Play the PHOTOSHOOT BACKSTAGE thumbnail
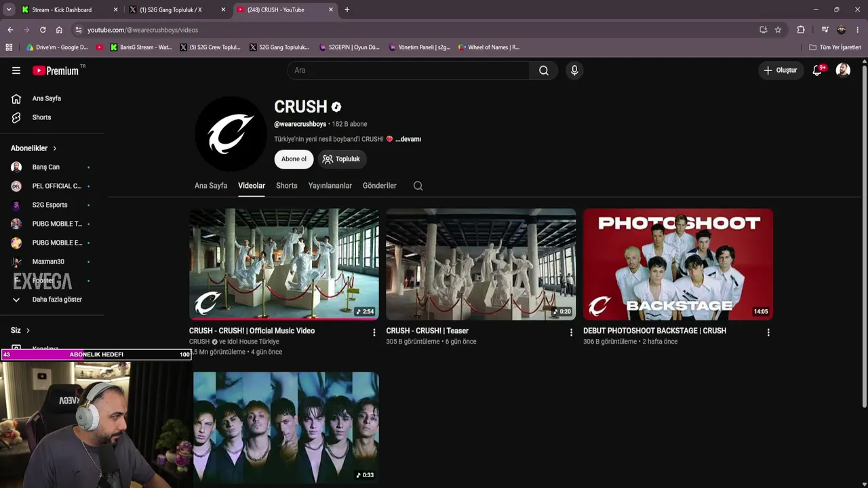Image resolution: width=868 pixels, height=488 pixels. click(x=678, y=264)
